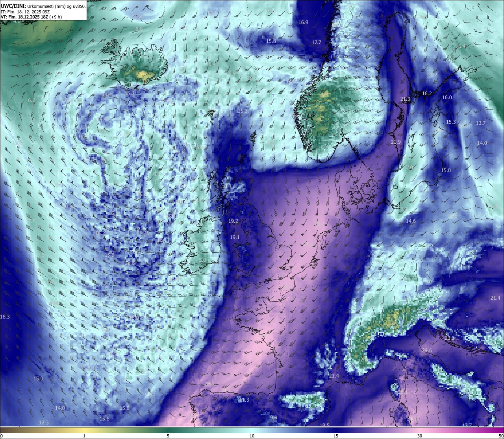The image size is (504, 439).
Task: Click the 6.8 value north of Iceland
Action: point(139,29)
